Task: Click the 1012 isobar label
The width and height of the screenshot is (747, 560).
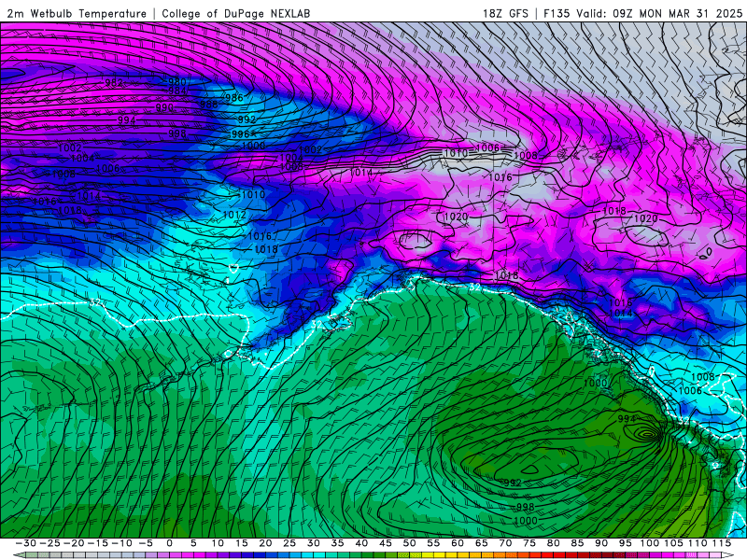Action: click(234, 215)
